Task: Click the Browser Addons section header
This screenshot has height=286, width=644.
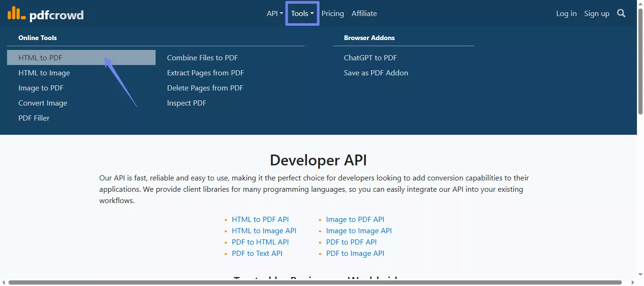Action: click(369, 38)
